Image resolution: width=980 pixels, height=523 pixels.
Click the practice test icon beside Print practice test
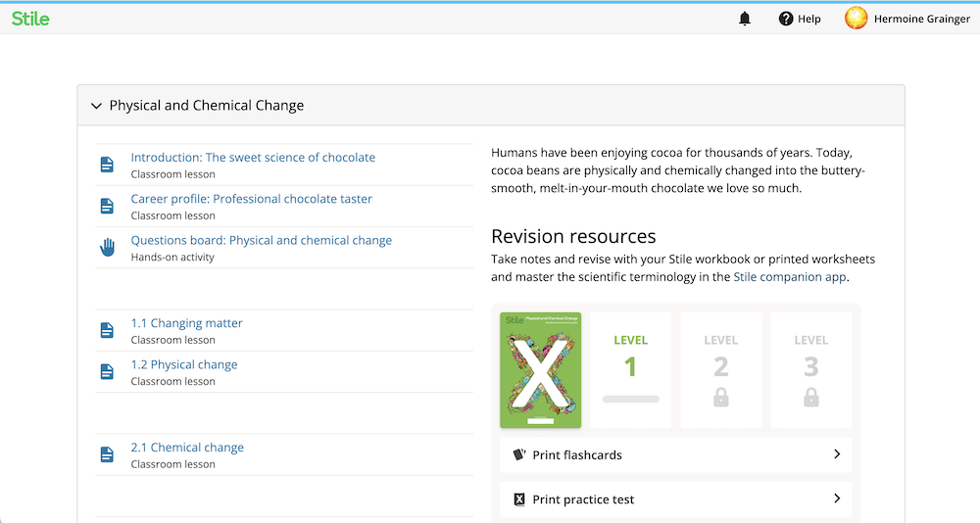[x=518, y=499]
